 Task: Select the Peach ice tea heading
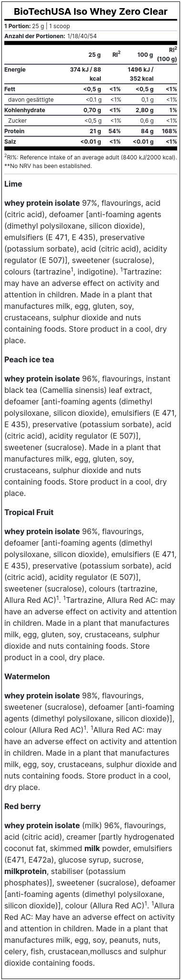point(29,359)
